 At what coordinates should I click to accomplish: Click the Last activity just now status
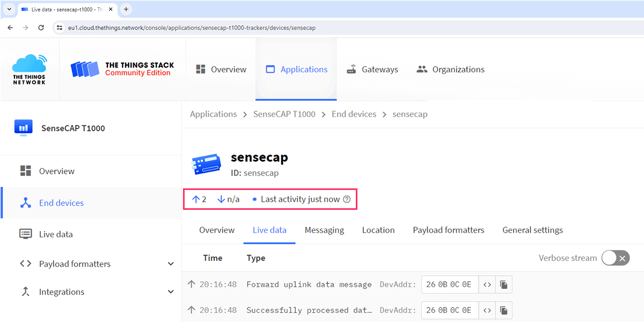pos(301,199)
